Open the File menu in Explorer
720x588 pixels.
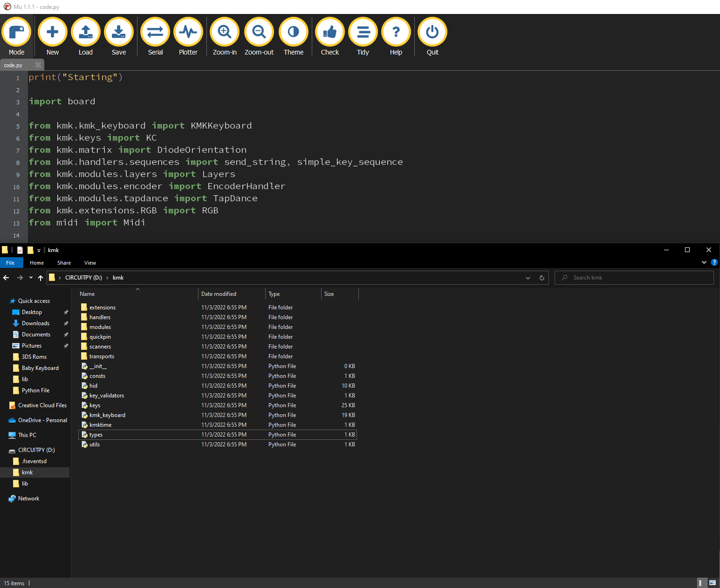coord(10,263)
